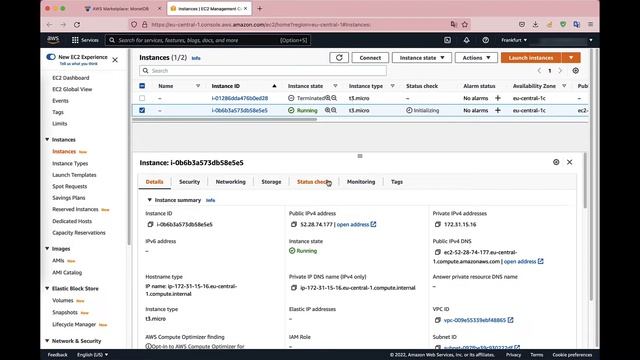The height and width of the screenshot is (360, 640).
Task: Go to next page arrow in instances table
Action: tap(560, 71)
